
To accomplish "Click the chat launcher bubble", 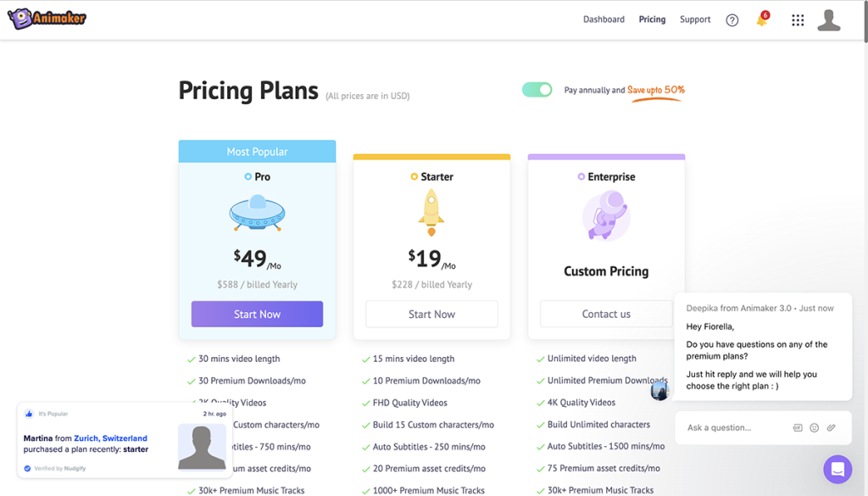I will tap(837, 469).
